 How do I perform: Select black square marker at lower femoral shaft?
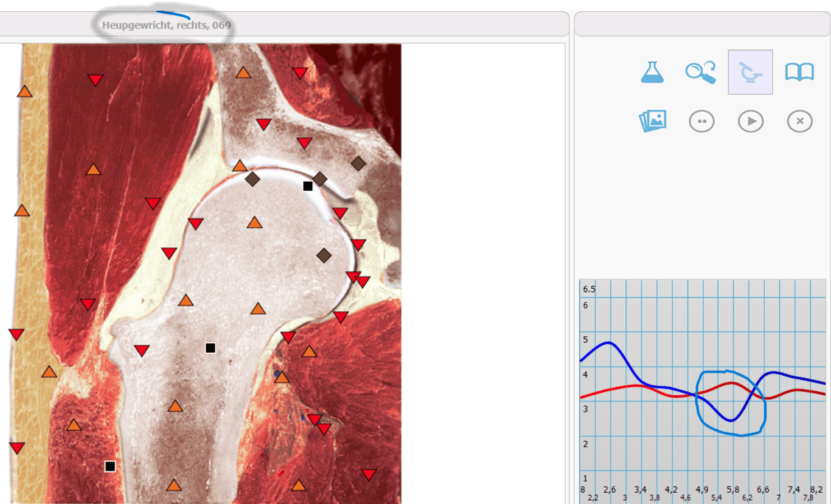tap(110, 466)
